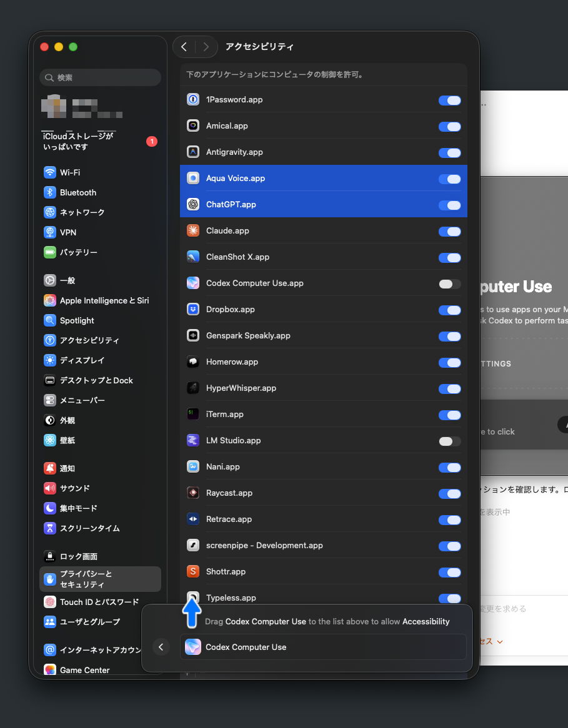568x728 pixels.
Task: Enable the LM Studio.app toggle
Action: point(449,441)
